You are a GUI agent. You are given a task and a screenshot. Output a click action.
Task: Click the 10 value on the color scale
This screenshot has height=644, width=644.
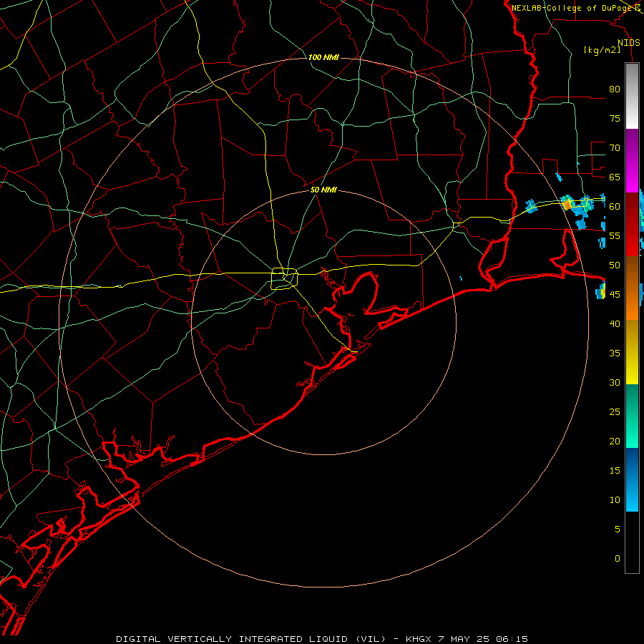point(615,500)
